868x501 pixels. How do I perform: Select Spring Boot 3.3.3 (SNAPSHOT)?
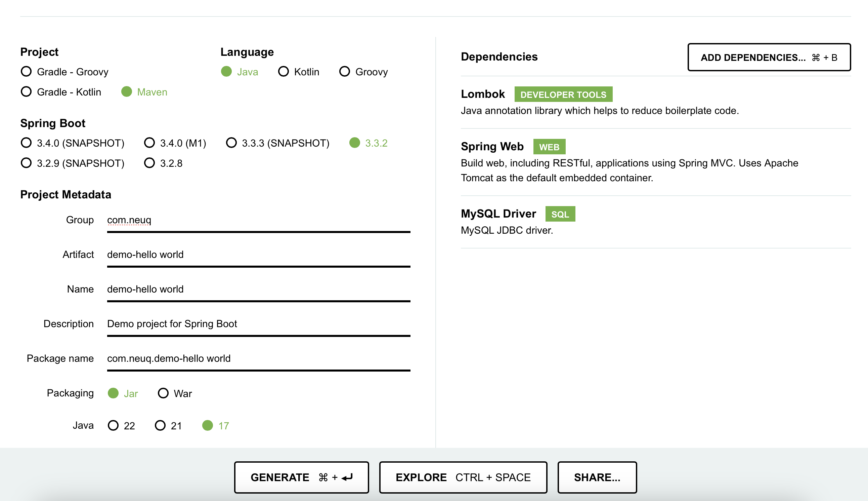tap(277, 143)
